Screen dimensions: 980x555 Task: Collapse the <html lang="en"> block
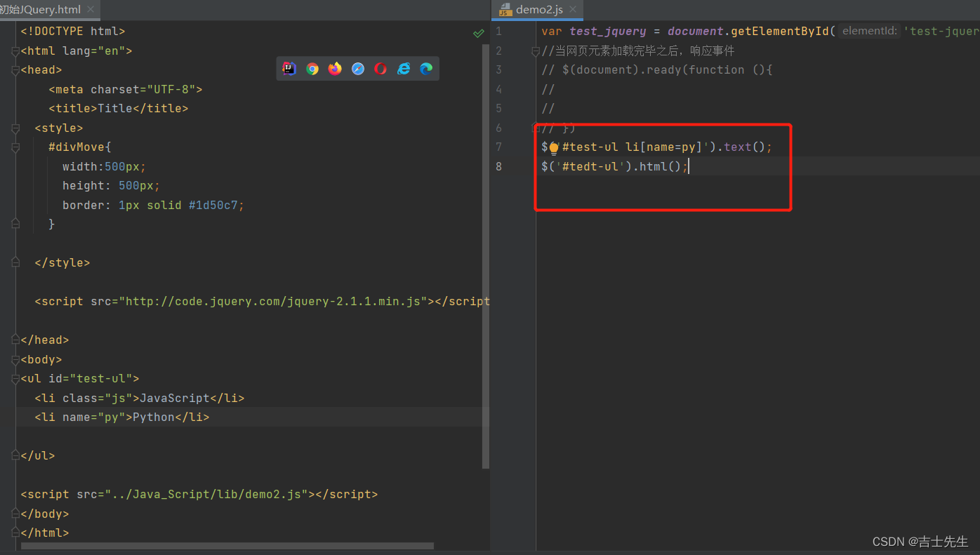(15, 51)
